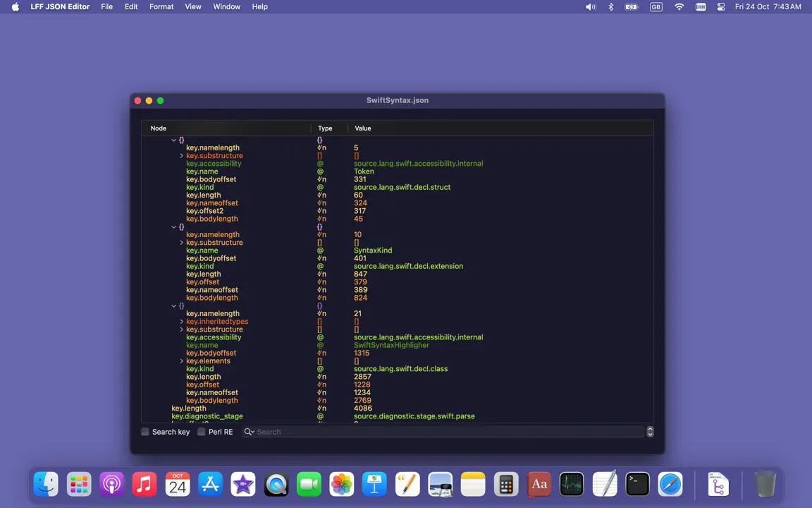
Task: Open the LFF JSON Editor app menu
Action: [x=60, y=7]
